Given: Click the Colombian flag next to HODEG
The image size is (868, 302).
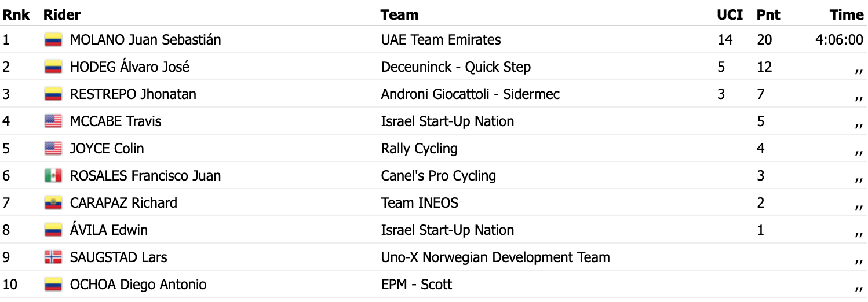Looking at the screenshot, I should [x=53, y=67].
